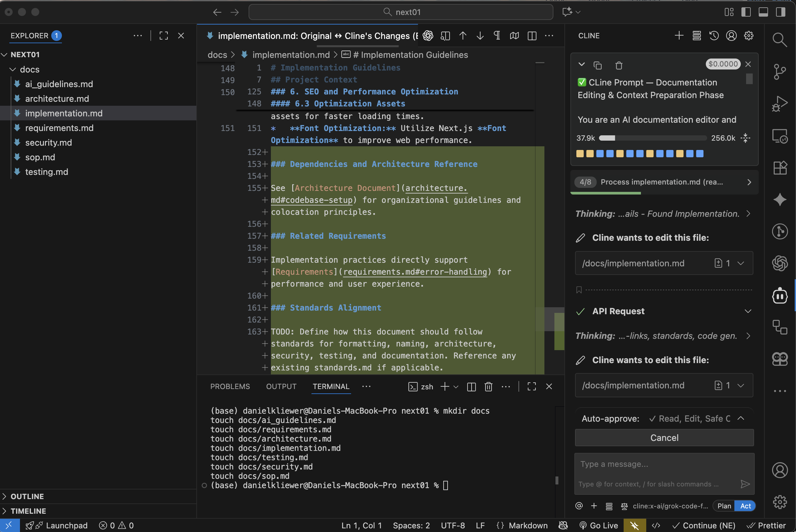
Task: Open Cline settings gear in panel header
Action: point(748,36)
